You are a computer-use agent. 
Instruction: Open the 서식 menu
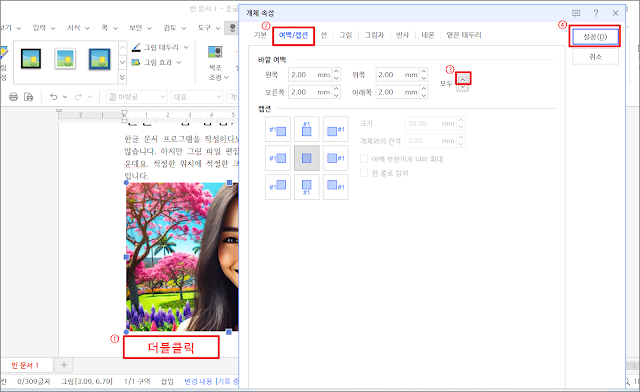point(78,28)
